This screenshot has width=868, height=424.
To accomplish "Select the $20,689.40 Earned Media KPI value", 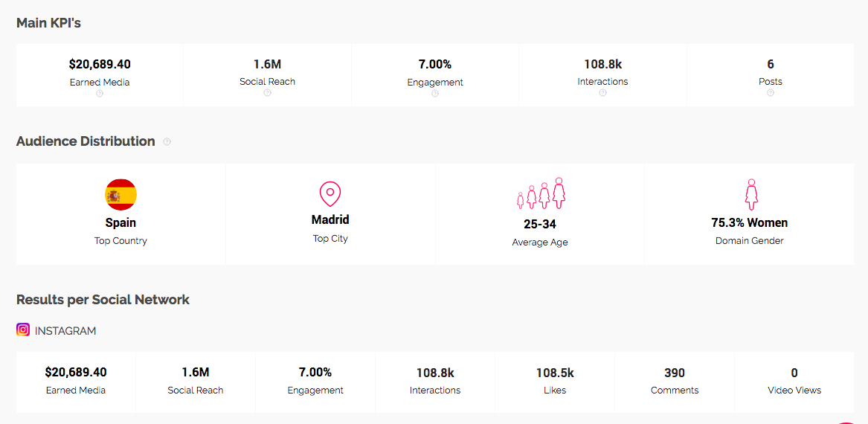I will pos(100,65).
